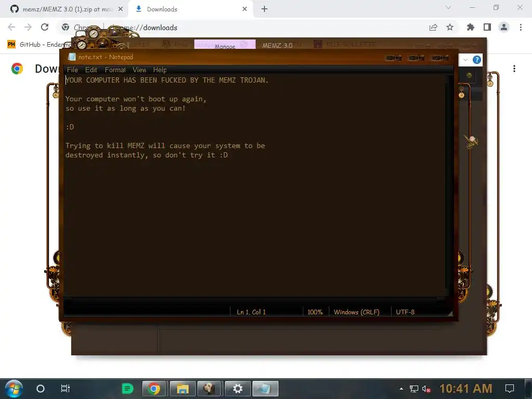
Task: Minimize the Notepad window
Action: [x=394, y=58]
